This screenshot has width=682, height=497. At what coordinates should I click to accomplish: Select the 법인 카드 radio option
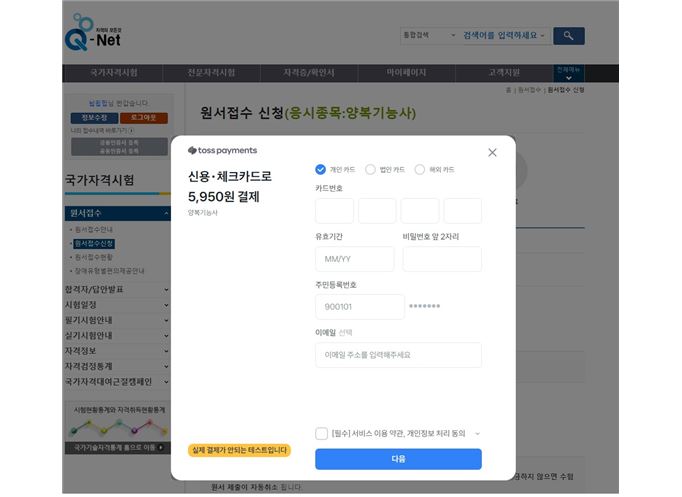(370, 170)
